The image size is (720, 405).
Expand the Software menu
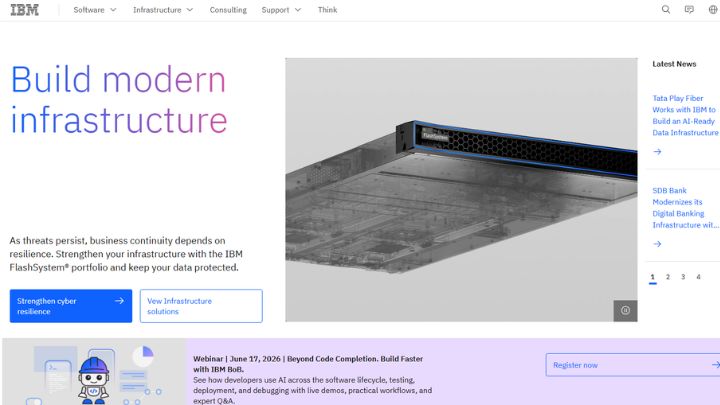(95, 10)
